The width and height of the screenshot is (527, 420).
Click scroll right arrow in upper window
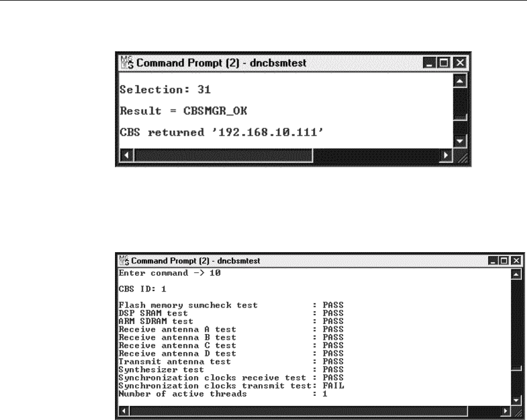point(446,156)
